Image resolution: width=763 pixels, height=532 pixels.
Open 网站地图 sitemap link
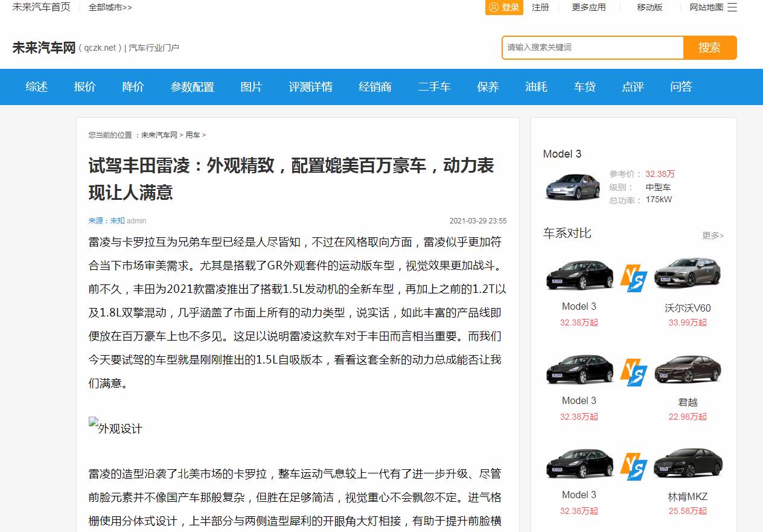[706, 7]
